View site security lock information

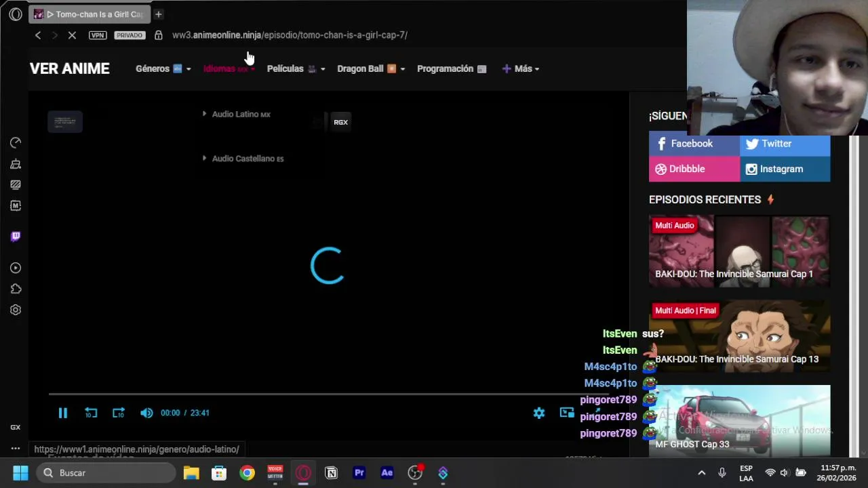[158, 35]
